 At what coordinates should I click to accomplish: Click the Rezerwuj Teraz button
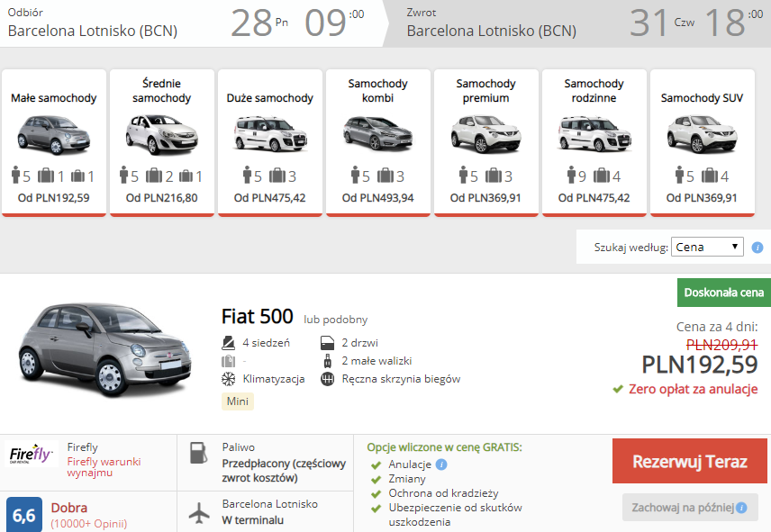click(x=689, y=461)
